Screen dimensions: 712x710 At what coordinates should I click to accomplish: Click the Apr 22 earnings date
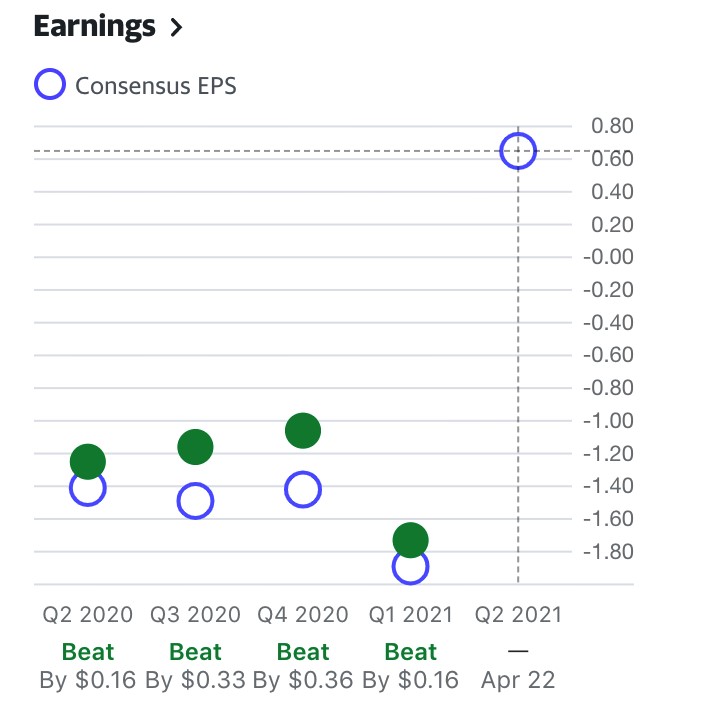coord(518,681)
